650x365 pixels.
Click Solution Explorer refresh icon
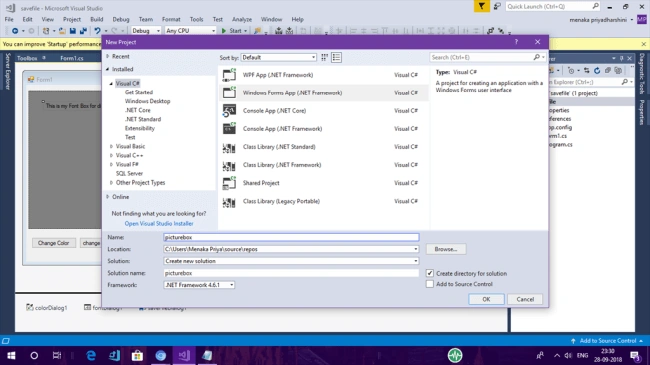[597, 71]
